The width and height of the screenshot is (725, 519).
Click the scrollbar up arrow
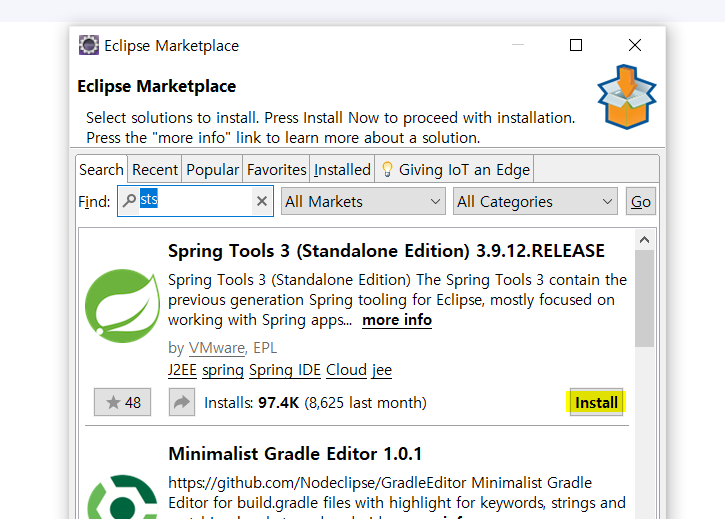click(x=644, y=240)
